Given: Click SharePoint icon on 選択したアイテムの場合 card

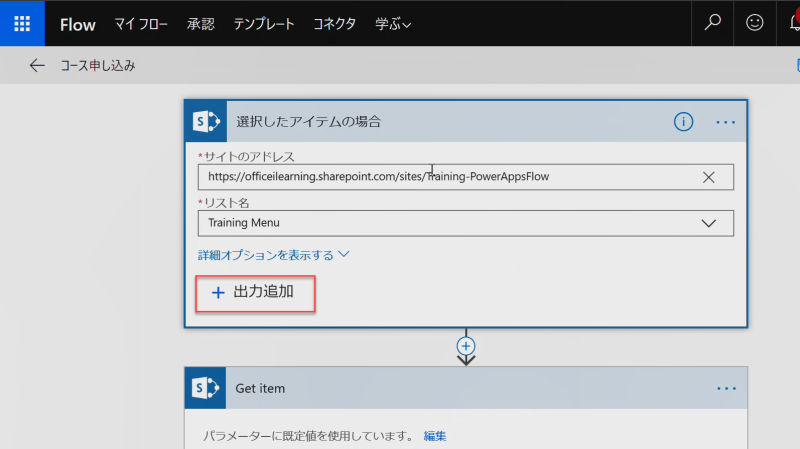Looking at the screenshot, I should coord(206,121).
